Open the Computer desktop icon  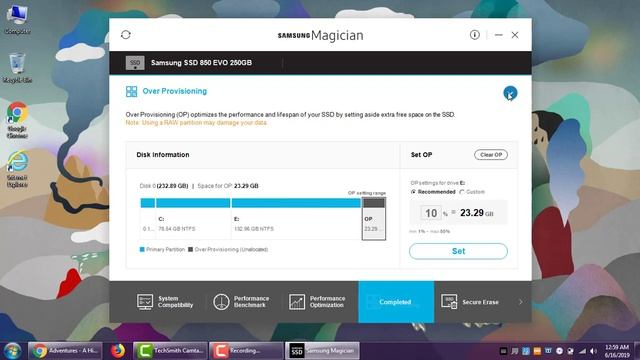point(17,19)
